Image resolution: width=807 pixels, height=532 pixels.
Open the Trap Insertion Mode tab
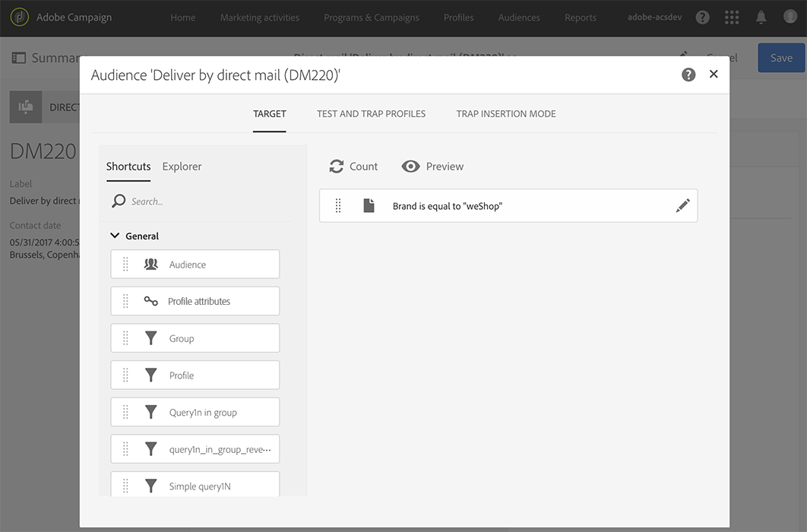click(x=506, y=114)
